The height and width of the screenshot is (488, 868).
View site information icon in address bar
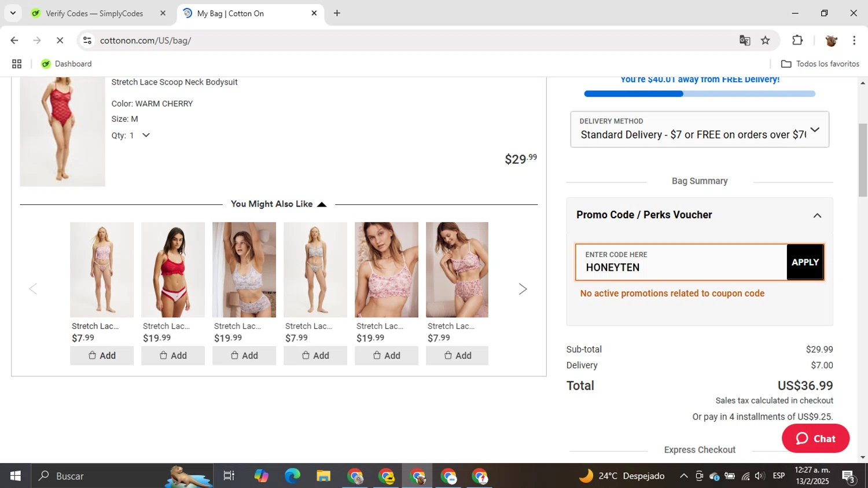point(87,41)
